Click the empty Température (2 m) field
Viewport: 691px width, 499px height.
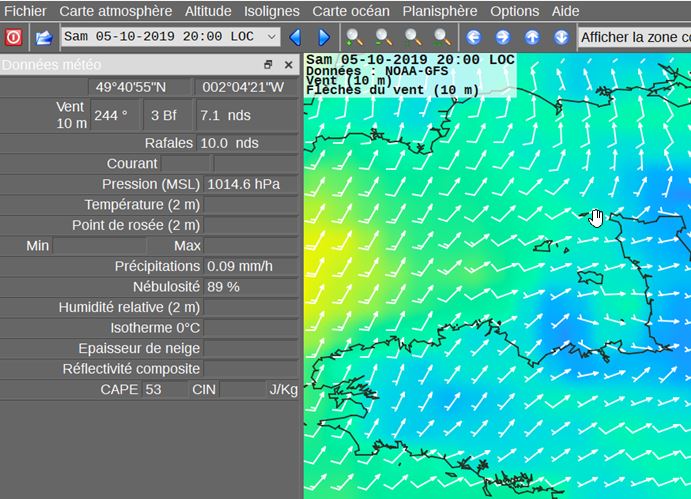[251, 205]
